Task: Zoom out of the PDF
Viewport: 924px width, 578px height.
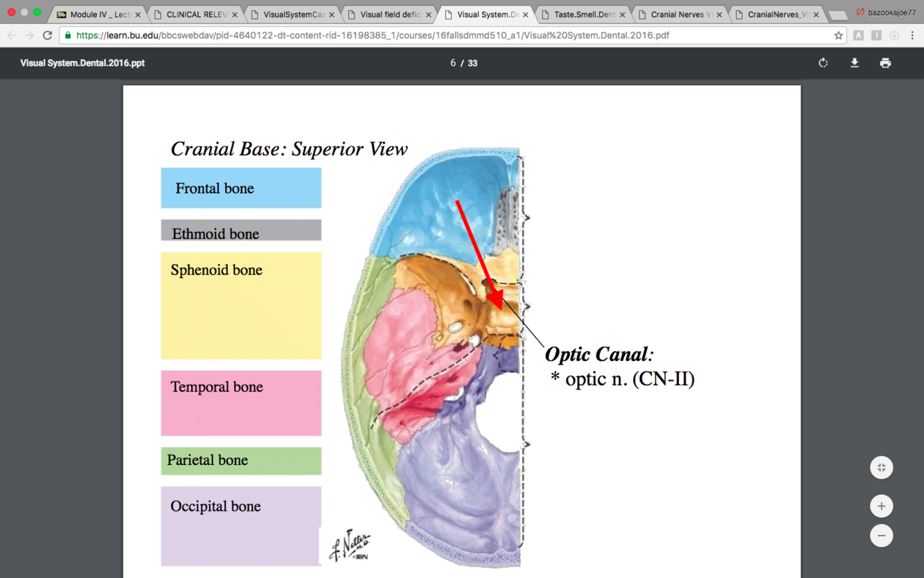Action: coord(881,536)
